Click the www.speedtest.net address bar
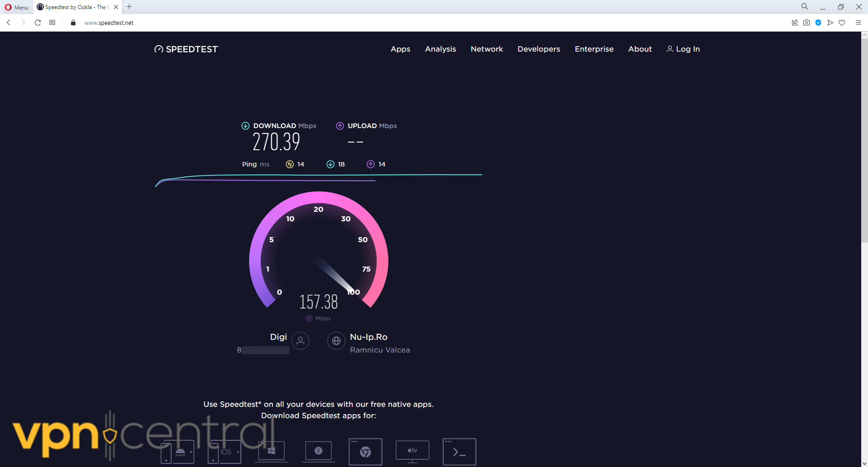 109,23
